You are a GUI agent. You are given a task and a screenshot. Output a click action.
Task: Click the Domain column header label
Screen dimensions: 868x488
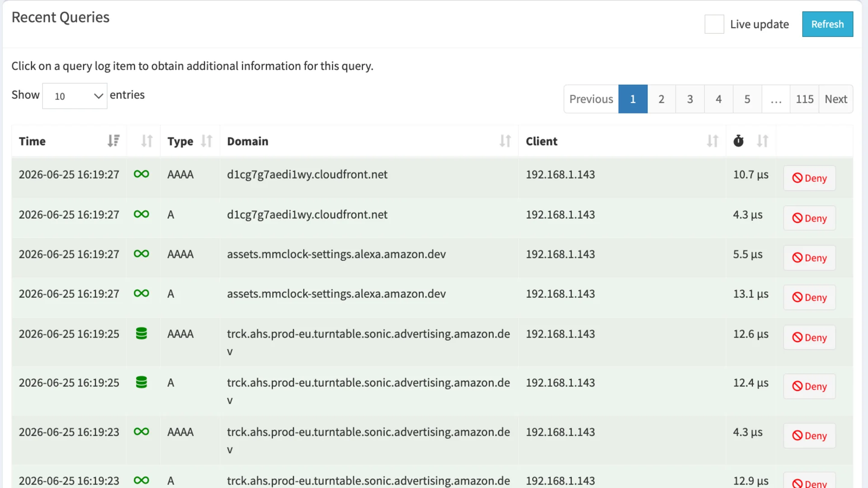coord(247,141)
